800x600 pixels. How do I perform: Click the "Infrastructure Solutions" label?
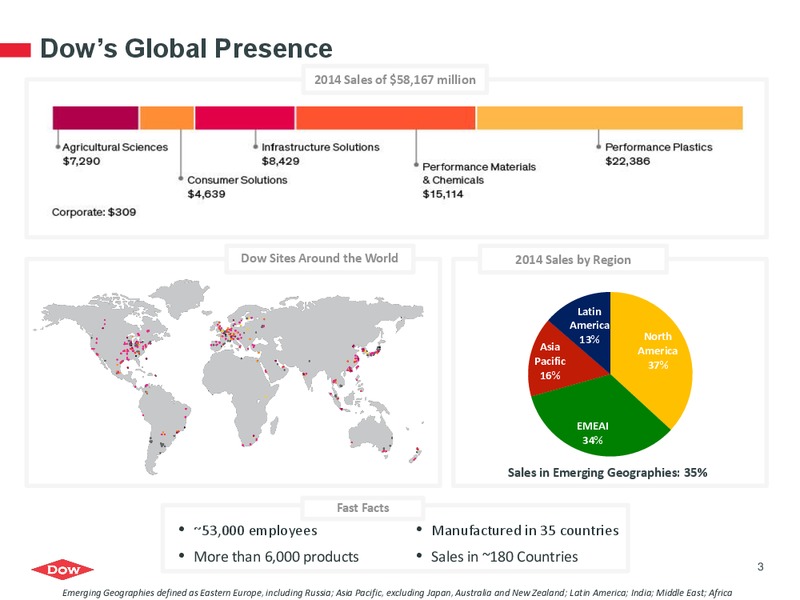(x=320, y=147)
